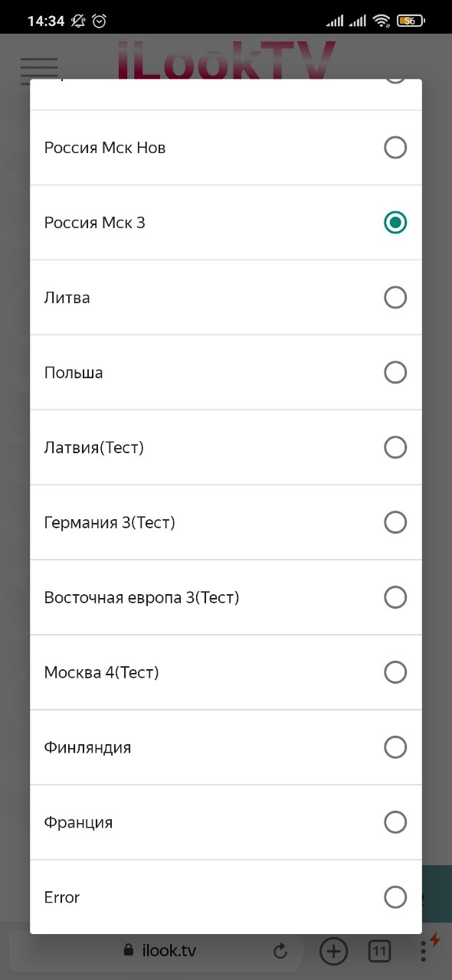Open the browser three-dot menu
452x980 pixels.
424,952
